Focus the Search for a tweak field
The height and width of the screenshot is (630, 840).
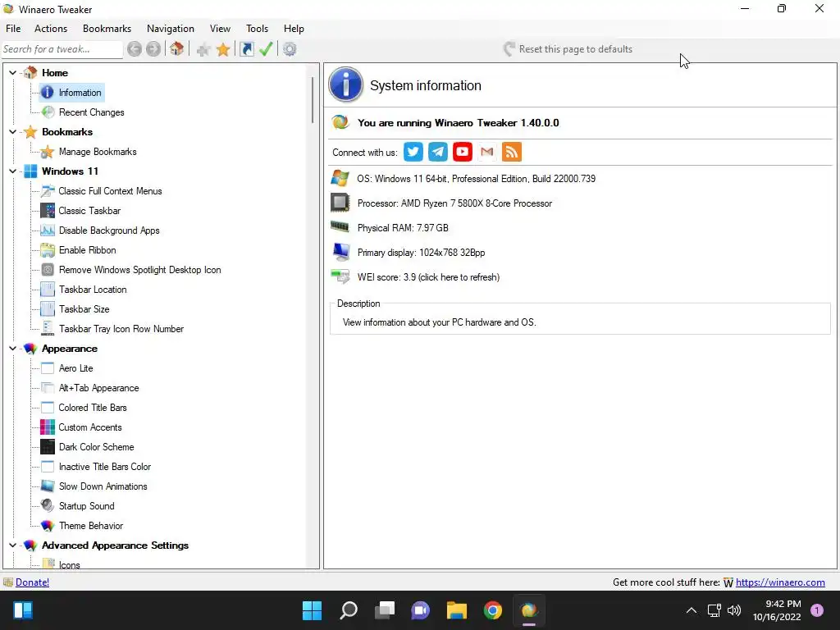coord(62,49)
